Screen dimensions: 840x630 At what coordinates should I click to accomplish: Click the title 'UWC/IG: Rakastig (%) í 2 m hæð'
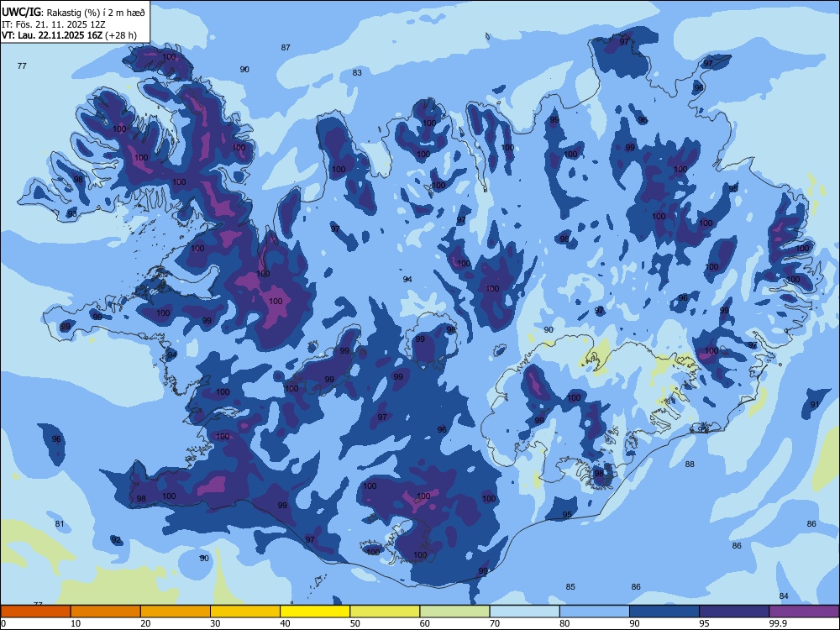point(73,12)
